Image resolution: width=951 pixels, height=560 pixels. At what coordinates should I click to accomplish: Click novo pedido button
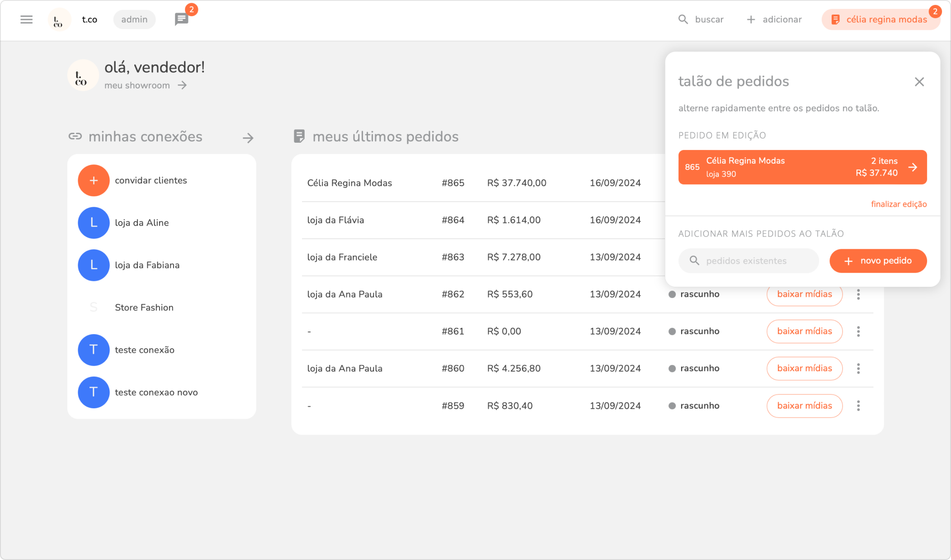878,261
